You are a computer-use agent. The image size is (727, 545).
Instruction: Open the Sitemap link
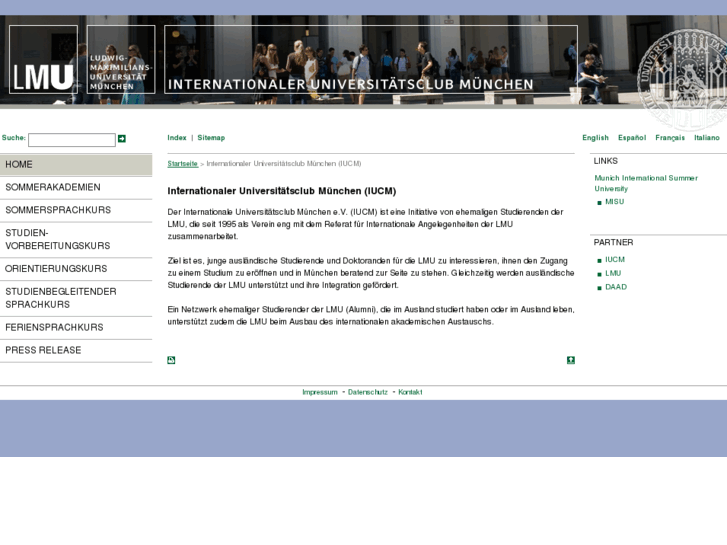211,138
